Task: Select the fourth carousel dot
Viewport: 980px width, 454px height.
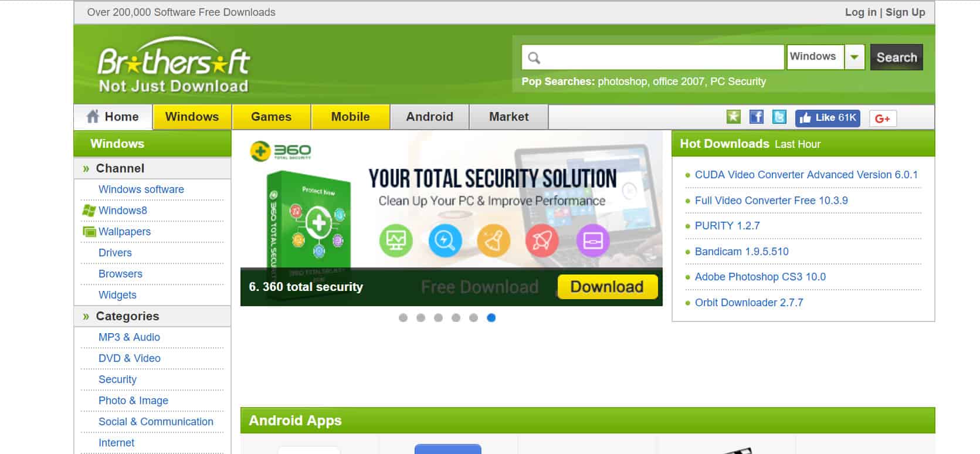Action: coord(456,318)
